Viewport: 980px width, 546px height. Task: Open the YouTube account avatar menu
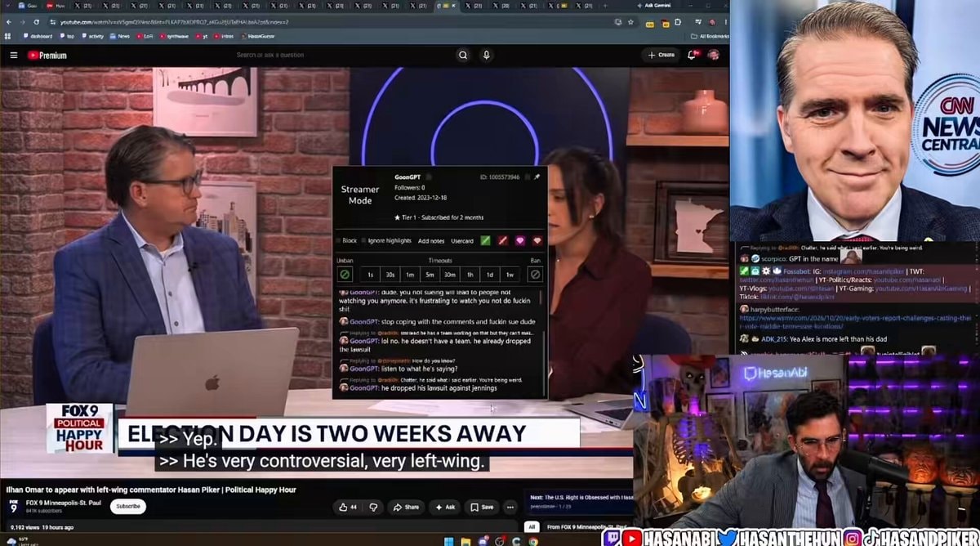(713, 55)
